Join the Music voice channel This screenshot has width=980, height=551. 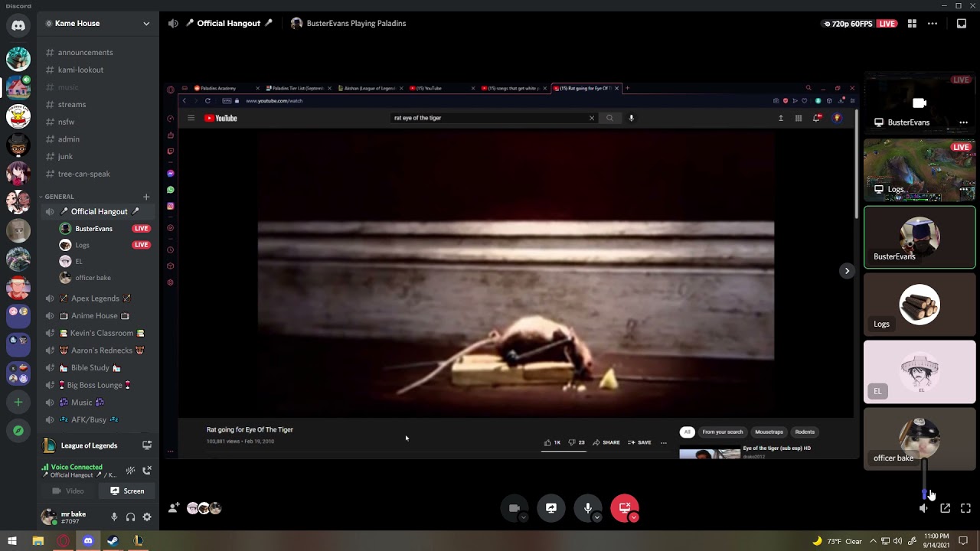click(98, 403)
